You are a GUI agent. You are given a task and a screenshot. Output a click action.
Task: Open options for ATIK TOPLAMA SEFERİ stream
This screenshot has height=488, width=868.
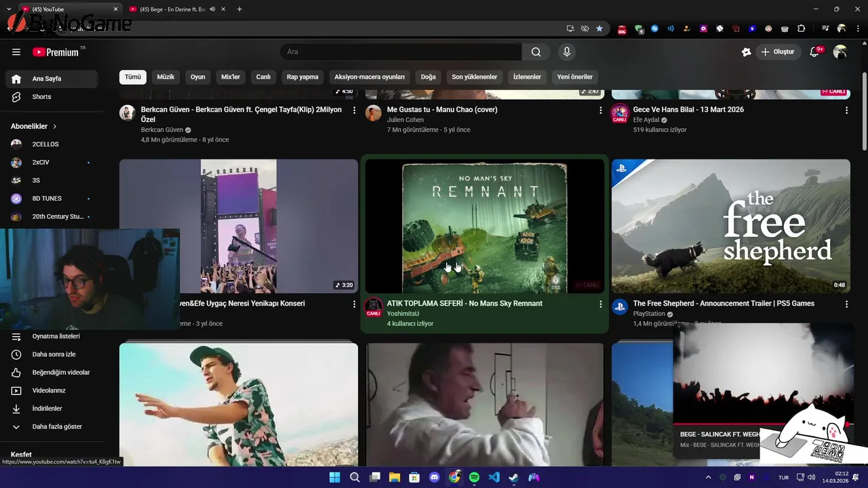coord(600,304)
